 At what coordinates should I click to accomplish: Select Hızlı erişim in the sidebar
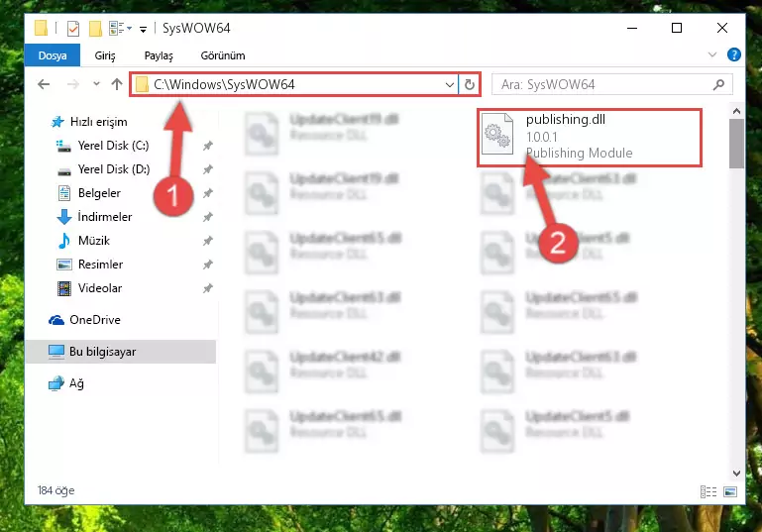(98, 122)
